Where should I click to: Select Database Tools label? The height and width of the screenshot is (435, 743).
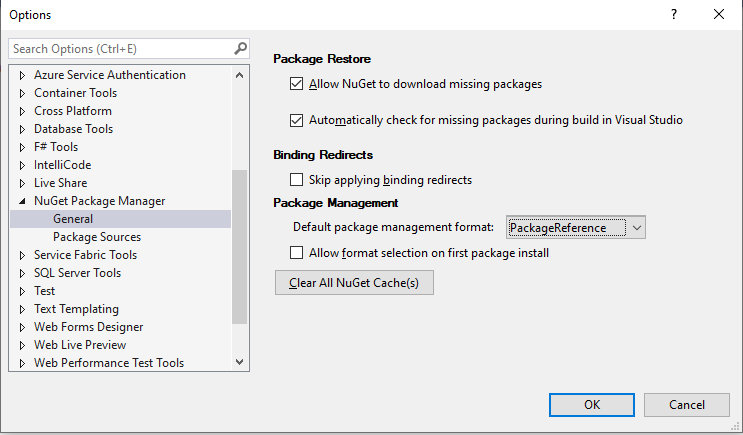pyautogui.click(x=73, y=129)
